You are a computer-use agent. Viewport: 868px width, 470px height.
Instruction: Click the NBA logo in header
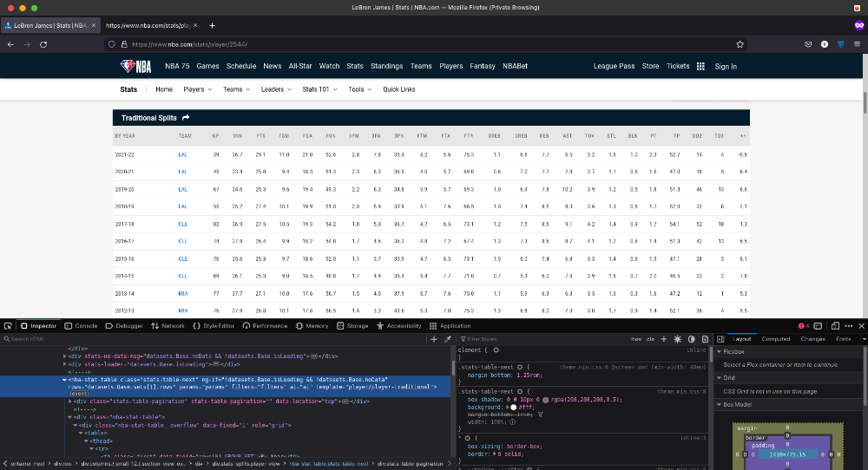pyautogui.click(x=135, y=67)
